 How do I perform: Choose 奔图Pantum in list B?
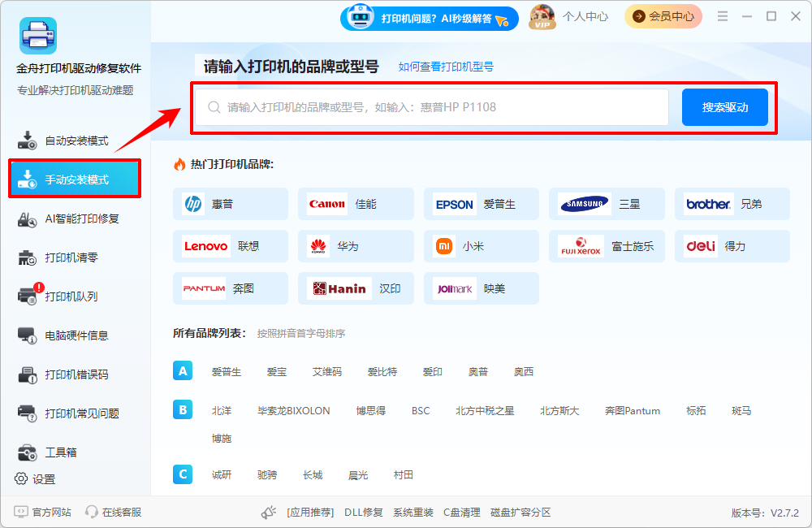click(633, 410)
